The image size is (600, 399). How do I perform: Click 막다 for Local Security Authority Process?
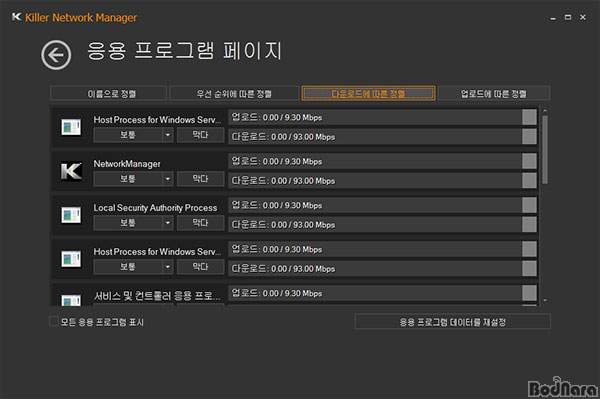201,223
